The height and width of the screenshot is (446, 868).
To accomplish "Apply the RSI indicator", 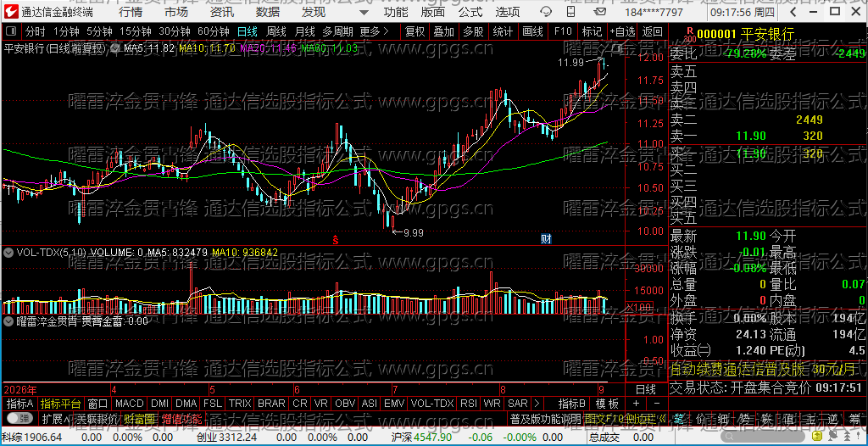I will 469,403.
